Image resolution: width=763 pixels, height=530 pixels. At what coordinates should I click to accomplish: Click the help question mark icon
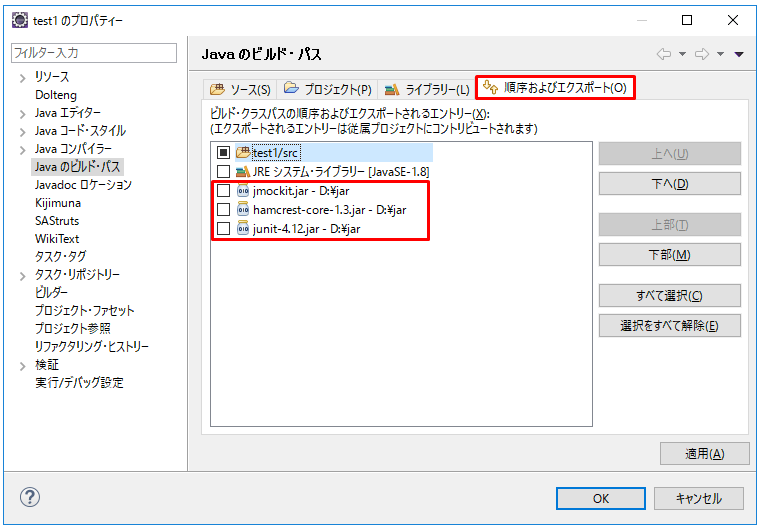30,497
